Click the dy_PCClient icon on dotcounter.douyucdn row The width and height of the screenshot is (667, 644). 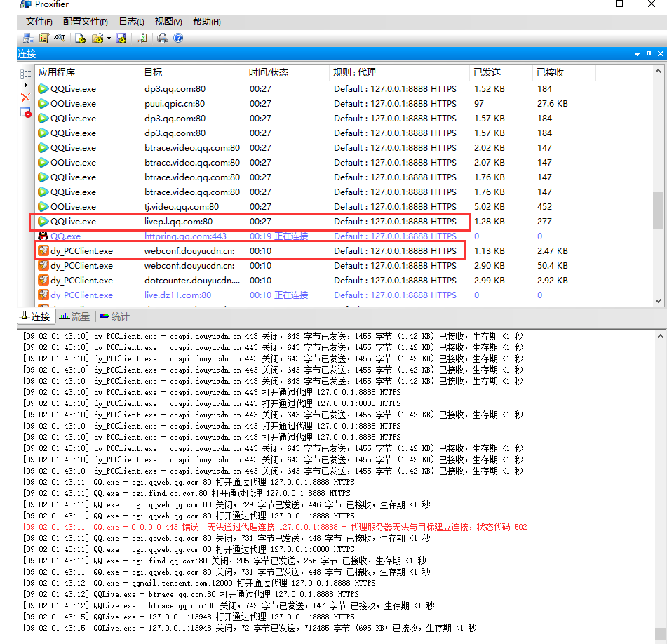coord(43,280)
